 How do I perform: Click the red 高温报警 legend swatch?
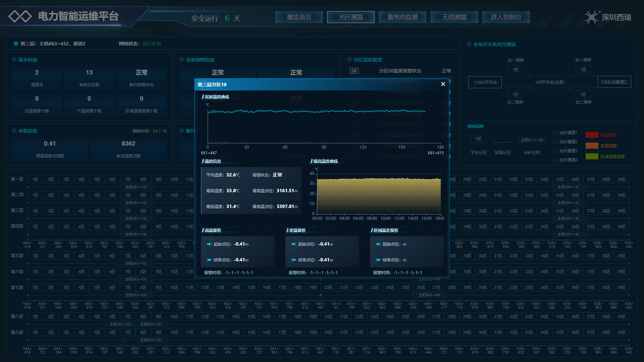592,135
